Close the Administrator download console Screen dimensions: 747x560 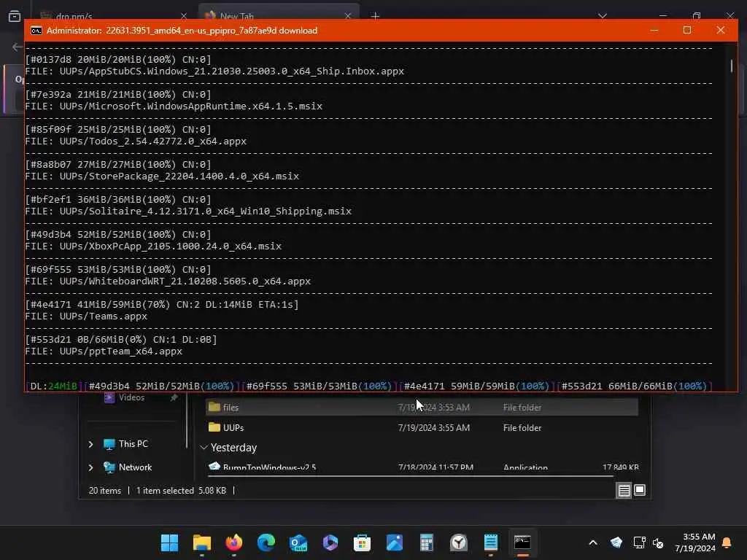pos(720,30)
